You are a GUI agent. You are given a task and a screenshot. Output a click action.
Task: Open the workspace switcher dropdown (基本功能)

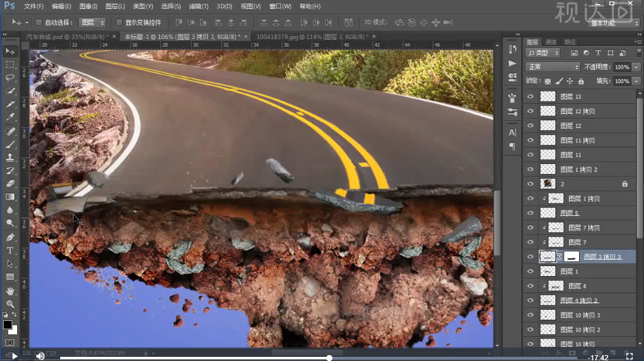click(614, 23)
